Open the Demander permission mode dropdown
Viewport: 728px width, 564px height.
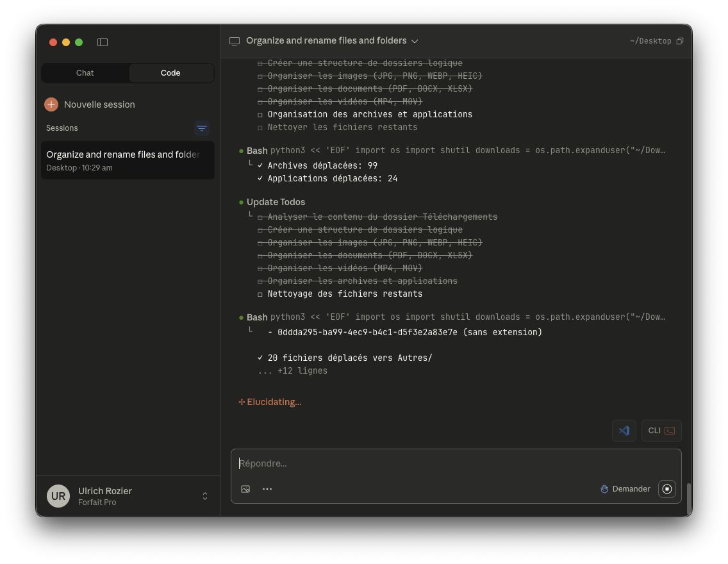pyautogui.click(x=625, y=489)
